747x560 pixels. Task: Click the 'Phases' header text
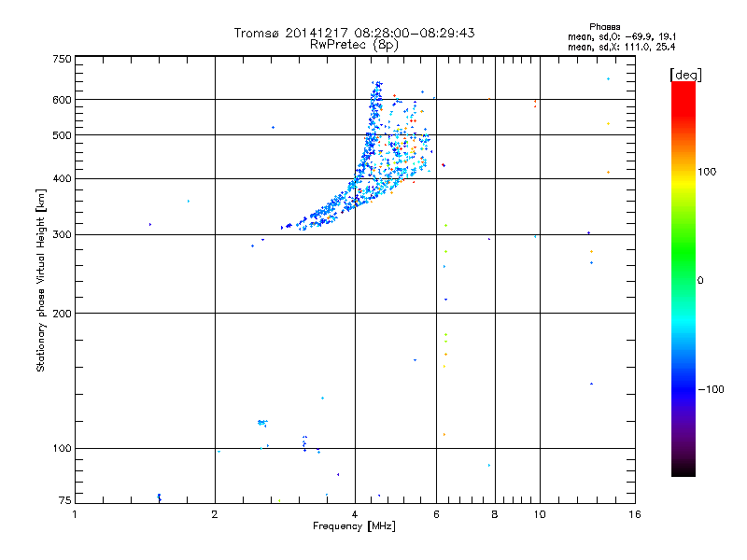(x=604, y=27)
